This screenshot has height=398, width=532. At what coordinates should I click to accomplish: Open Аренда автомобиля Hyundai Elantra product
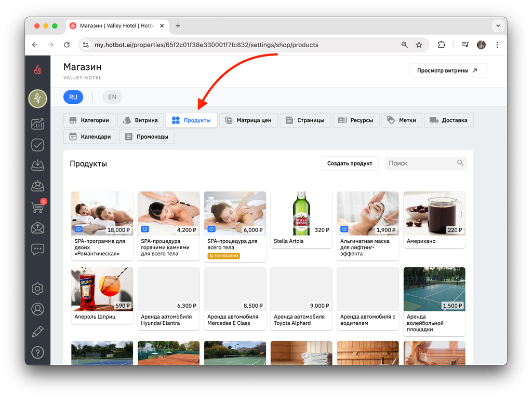coord(169,298)
